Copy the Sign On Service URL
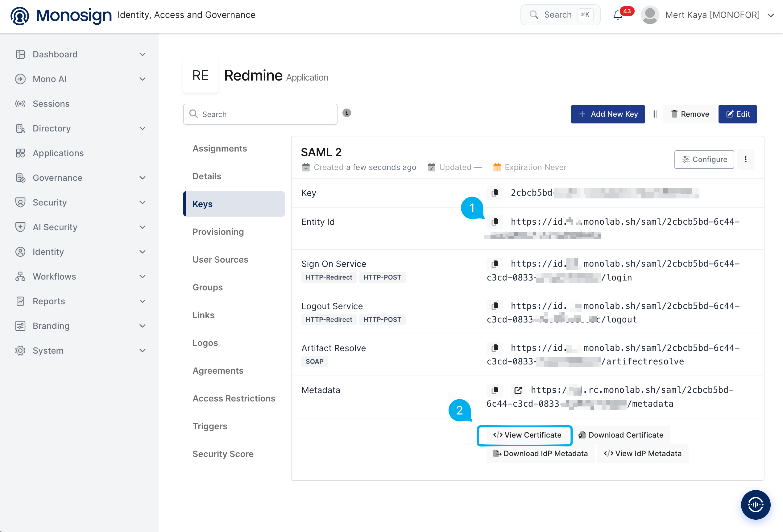Screen dimensions: 783x532 495,264
